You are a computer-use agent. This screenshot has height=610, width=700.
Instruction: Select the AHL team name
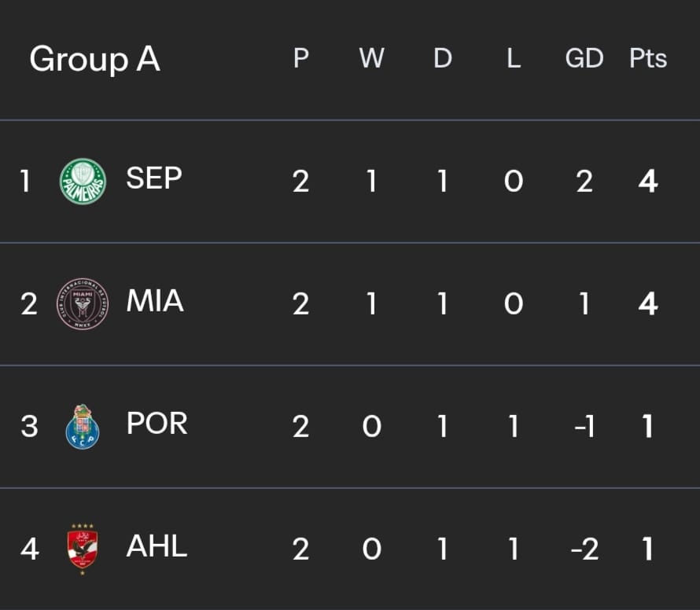pos(157,546)
